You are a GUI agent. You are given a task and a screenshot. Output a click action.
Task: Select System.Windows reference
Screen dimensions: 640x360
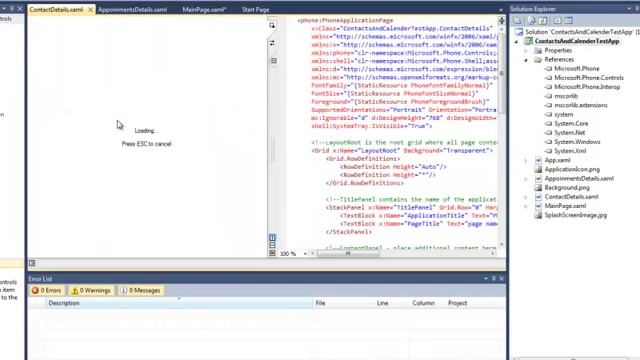(577, 142)
